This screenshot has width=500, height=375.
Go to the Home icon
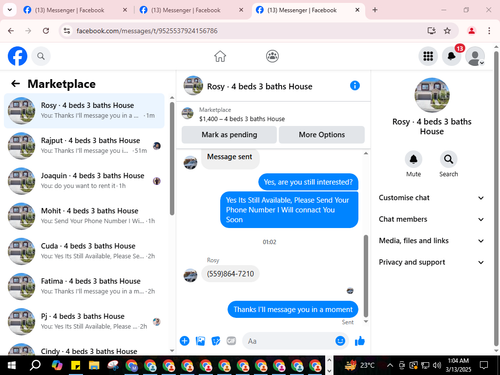click(220, 56)
